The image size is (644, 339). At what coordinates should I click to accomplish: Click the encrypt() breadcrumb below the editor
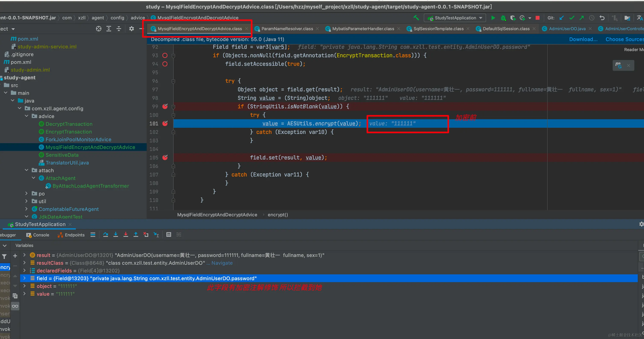coord(278,215)
